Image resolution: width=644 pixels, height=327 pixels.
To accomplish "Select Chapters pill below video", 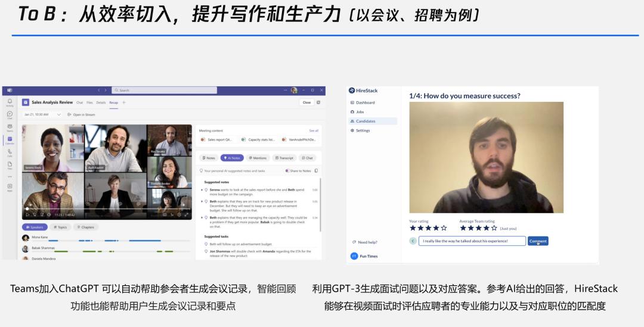I will point(86,227).
